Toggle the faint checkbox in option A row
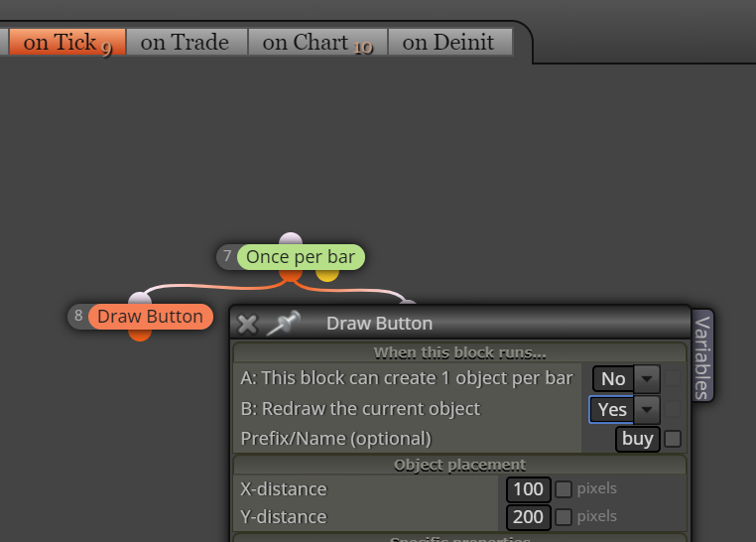This screenshot has width=756, height=542. [x=673, y=378]
